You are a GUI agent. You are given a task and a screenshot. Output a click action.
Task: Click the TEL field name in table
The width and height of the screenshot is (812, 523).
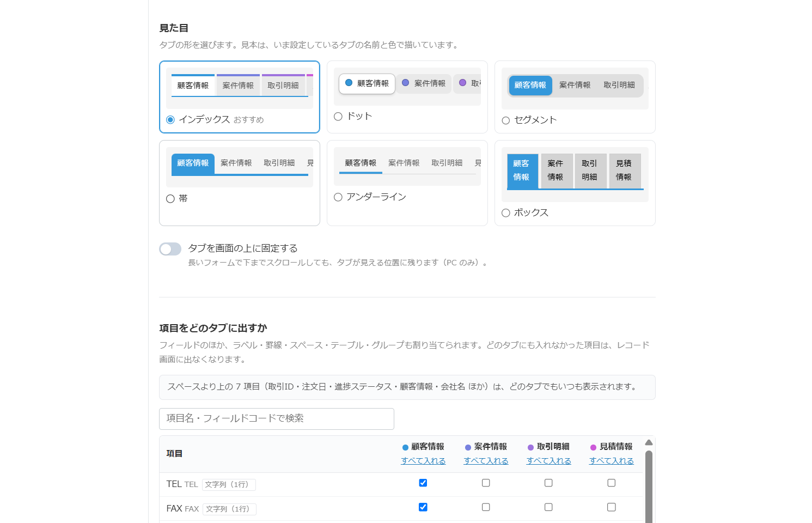[x=174, y=484]
